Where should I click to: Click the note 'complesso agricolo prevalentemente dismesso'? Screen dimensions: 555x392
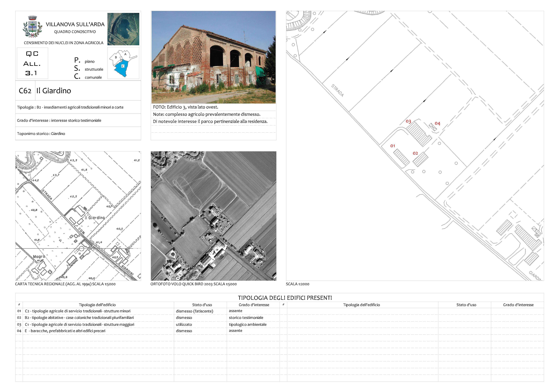click(x=213, y=114)
